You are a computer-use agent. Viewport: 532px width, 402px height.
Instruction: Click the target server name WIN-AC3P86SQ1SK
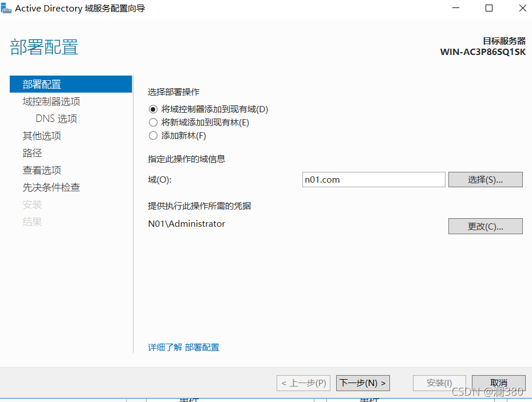pyautogui.click(x=483, y=52)
